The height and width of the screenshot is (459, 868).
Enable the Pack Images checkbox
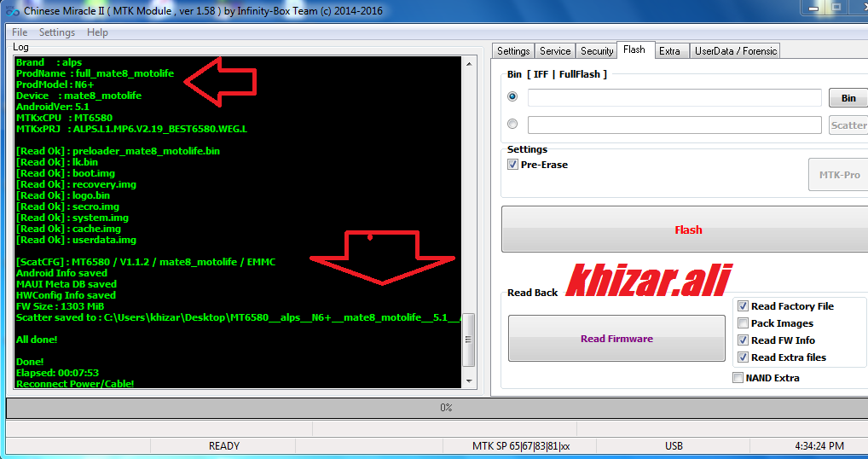coord(743,322)
